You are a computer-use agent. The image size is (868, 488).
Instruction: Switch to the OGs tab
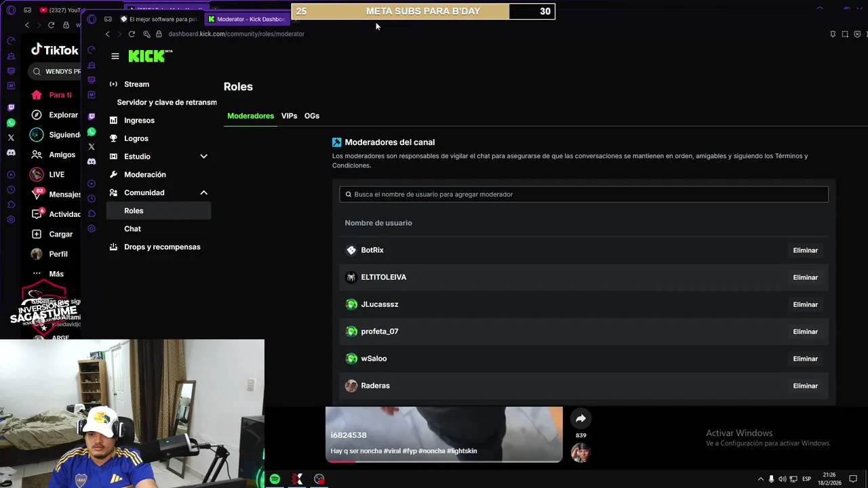pyautogui.click(x=312, y=116)
